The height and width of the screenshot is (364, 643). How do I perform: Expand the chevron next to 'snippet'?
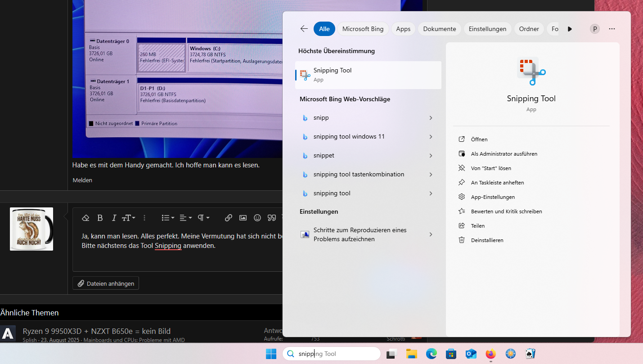431,156
